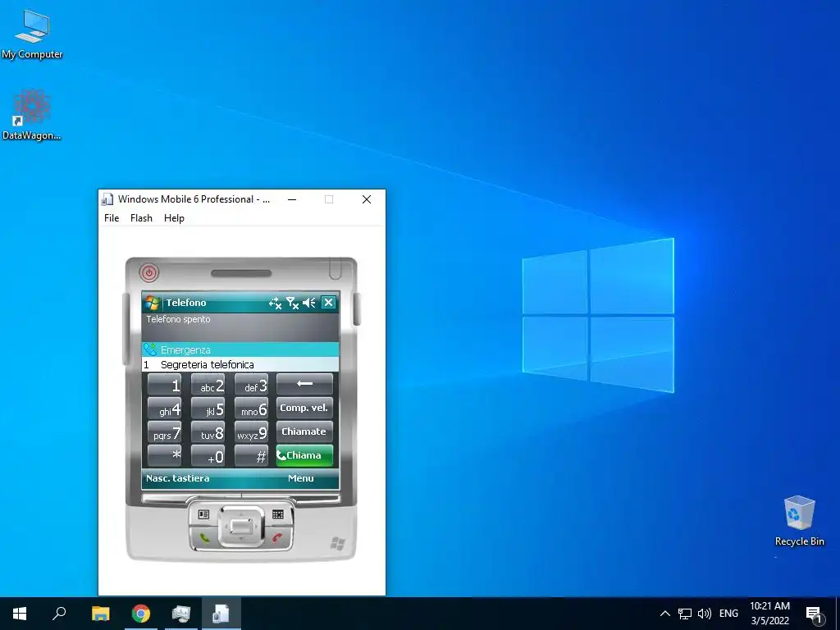Dial def 3 key on keypad
This screenshot has width=840, height=630.
pyautogui.click(x=251, y=385)
